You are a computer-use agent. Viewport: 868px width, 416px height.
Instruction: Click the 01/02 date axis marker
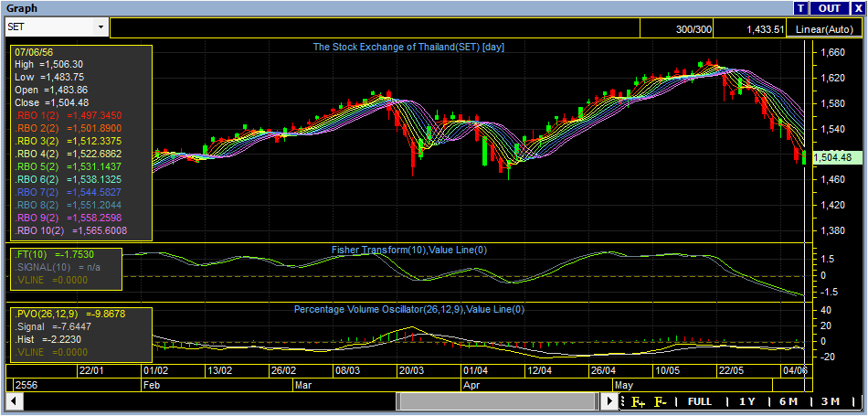[155, 370]
